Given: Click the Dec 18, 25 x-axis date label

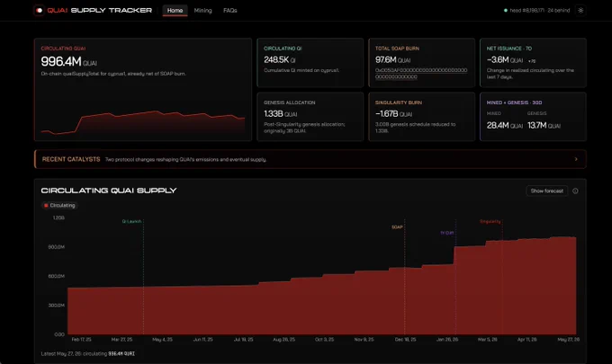Looking at the screenshot, I should (405, 340).
